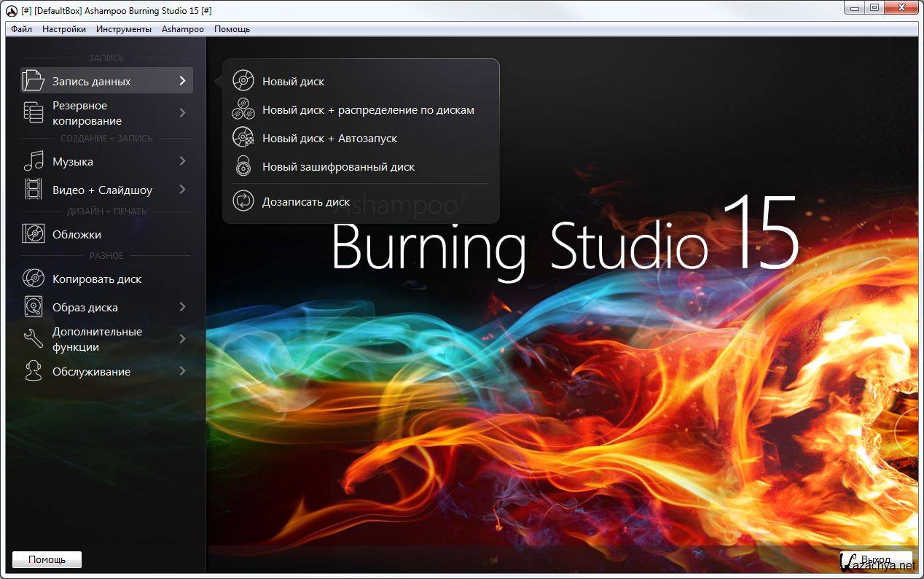The width and height of the screenshot is (924, 579).
Task: Open the Настройки menu
Action: click(x=63, y=29)
